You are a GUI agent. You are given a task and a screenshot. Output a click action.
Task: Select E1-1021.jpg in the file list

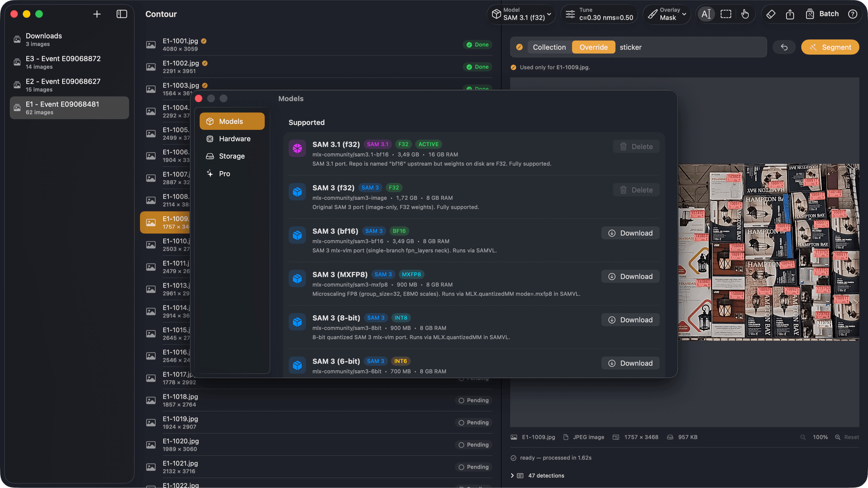[x=318, y=467]
